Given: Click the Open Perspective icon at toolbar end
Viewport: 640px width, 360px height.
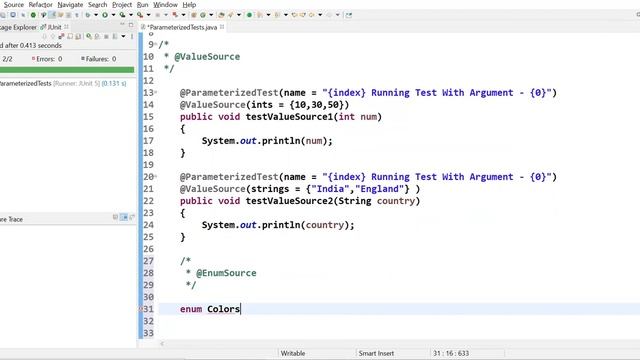Looking at the screenshot, I should (349, 15).
